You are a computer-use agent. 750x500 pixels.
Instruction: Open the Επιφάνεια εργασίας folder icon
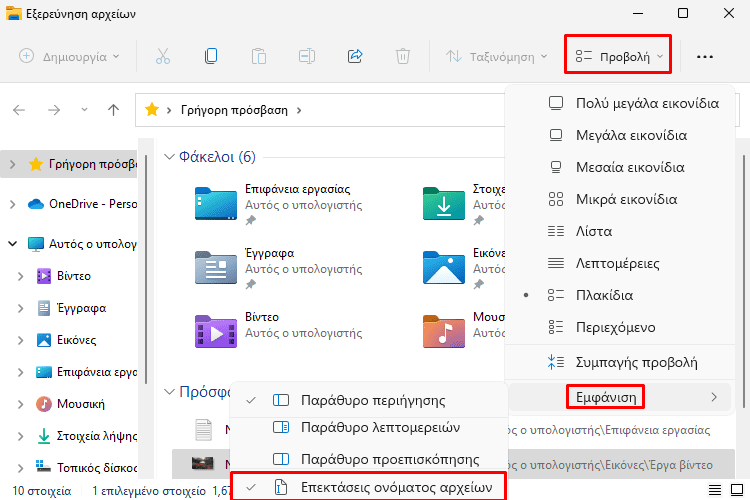point(214,204)
